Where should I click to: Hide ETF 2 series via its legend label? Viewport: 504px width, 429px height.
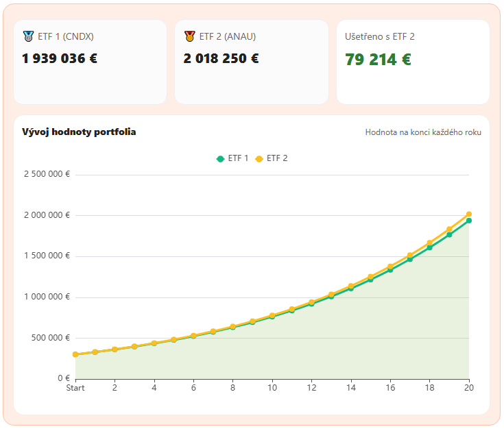coord(277,158)
